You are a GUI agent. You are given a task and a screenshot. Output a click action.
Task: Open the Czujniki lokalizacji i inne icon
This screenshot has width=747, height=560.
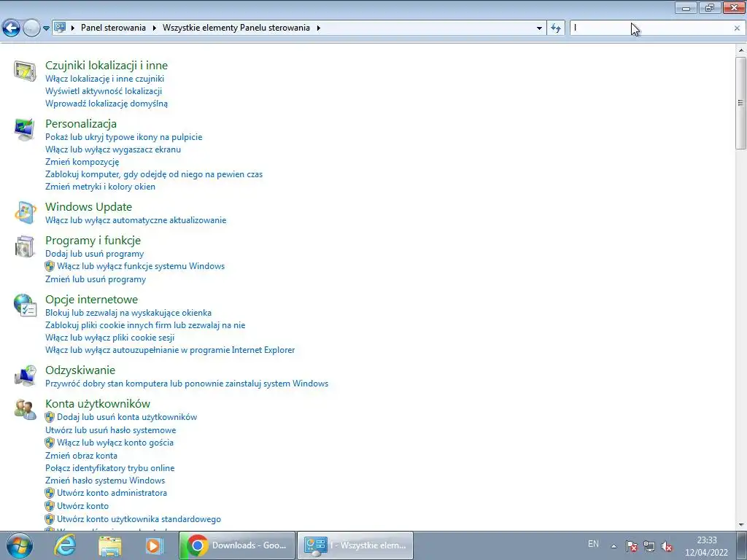tap(25, 71)
